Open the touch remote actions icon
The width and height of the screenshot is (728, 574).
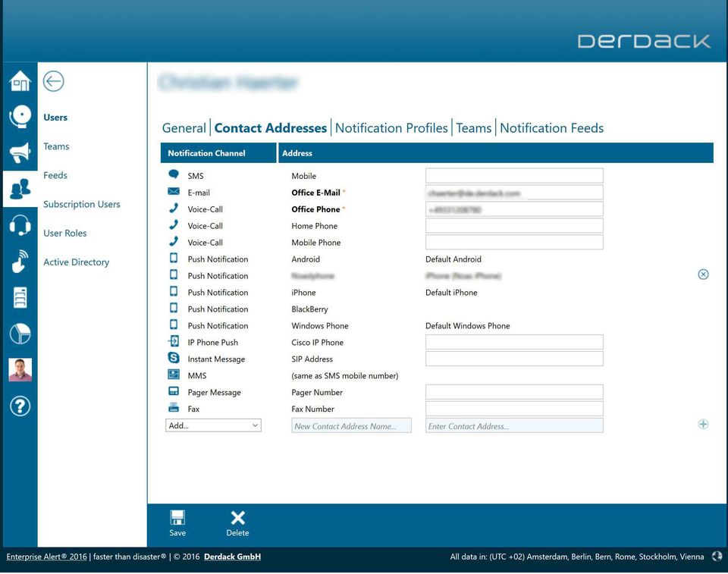coord(20,262)
